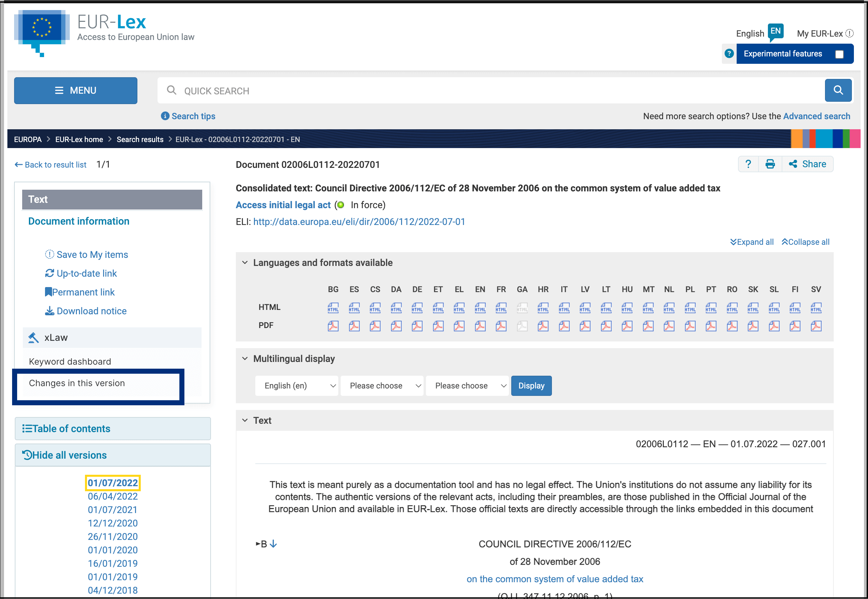Image resolution: width=868 pixels, height=599 pixels.
Task: Open the second Please choose dropdown
Action: (467, 386)
